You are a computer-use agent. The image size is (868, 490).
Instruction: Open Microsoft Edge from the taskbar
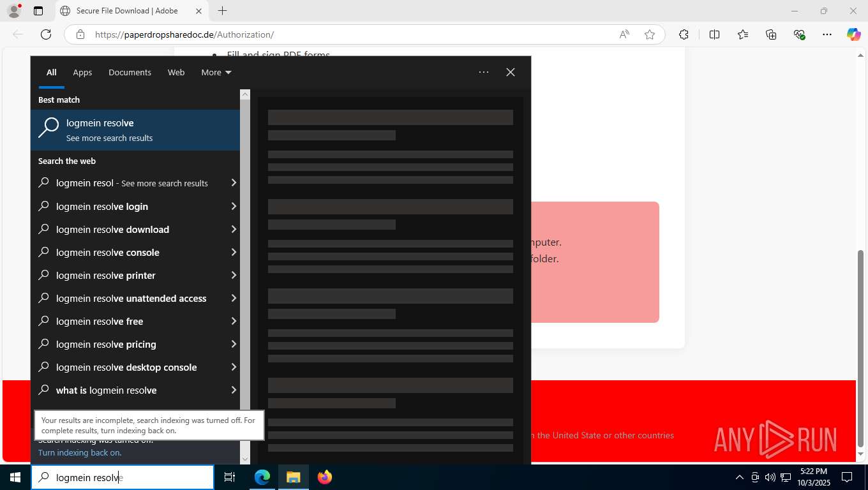pyautogui.click(x=262, y=477)
